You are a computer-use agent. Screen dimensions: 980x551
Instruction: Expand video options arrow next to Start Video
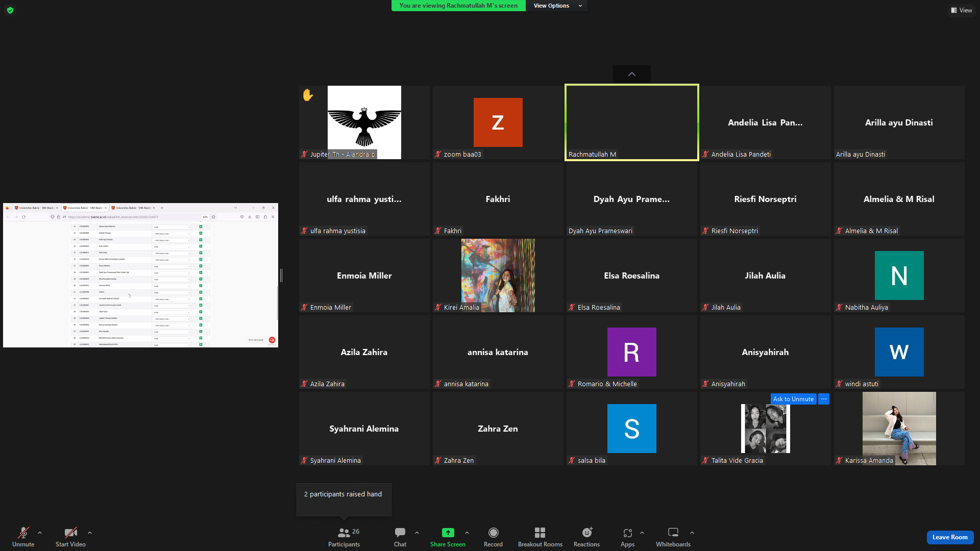[90, 533]
